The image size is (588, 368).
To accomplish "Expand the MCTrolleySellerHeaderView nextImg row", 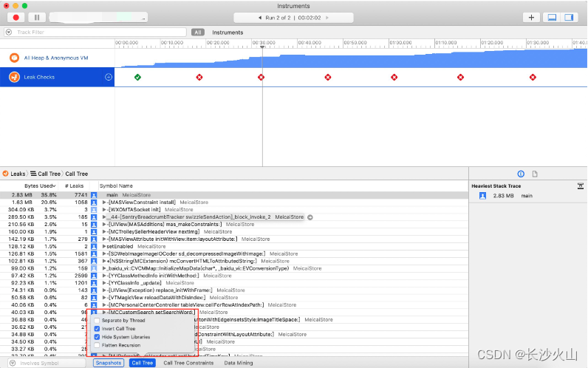I will click(x=104, y=232).
